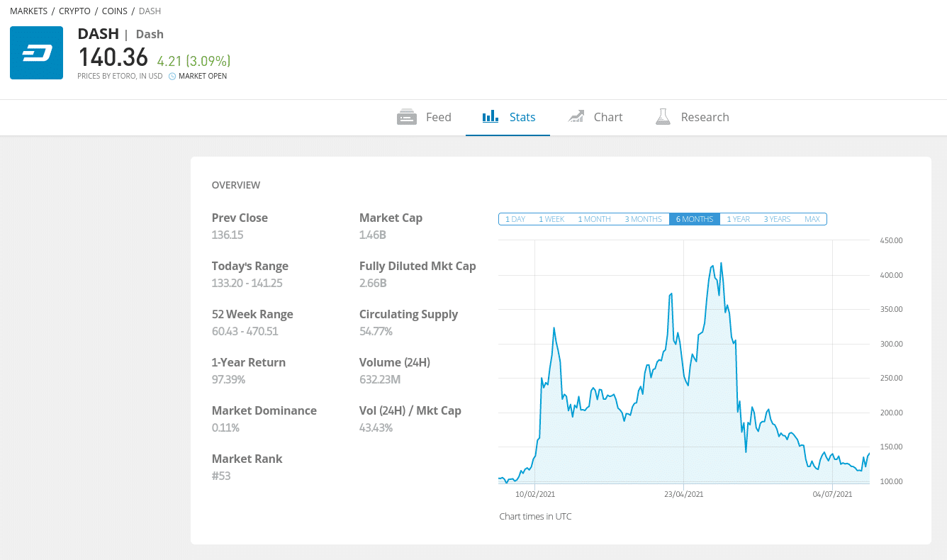Click the 4.21 (3.09%) price change

pyautogui.click(x=194, y=61)
